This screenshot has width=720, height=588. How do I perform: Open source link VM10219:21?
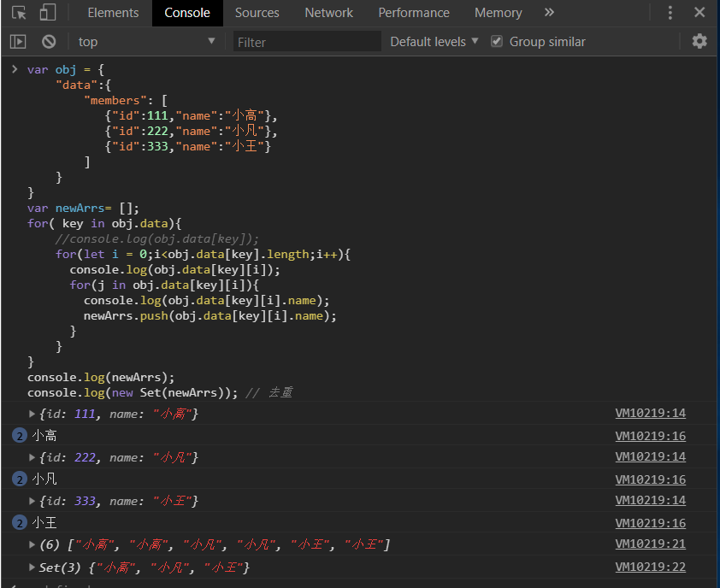[x=650, y=544]
